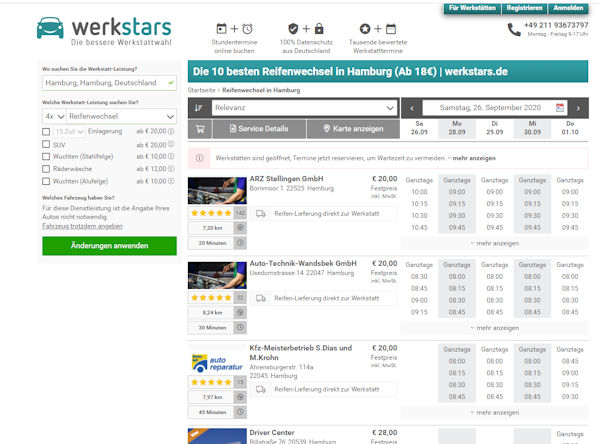Screen dimensions: 600x444
Task: Select the Di 29.09 day tab
Action: tap(494, 128)
